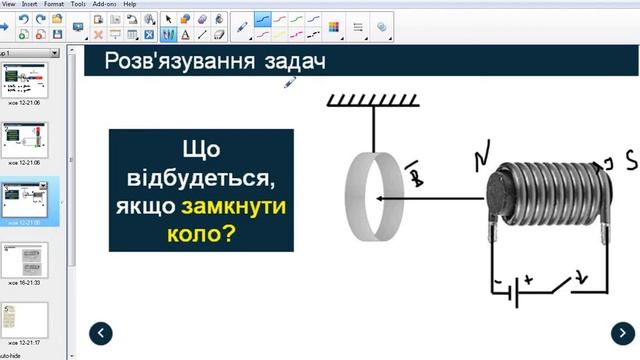This screenshot has width=640, height=360.
Task: Add a new page
Action: 24,35
